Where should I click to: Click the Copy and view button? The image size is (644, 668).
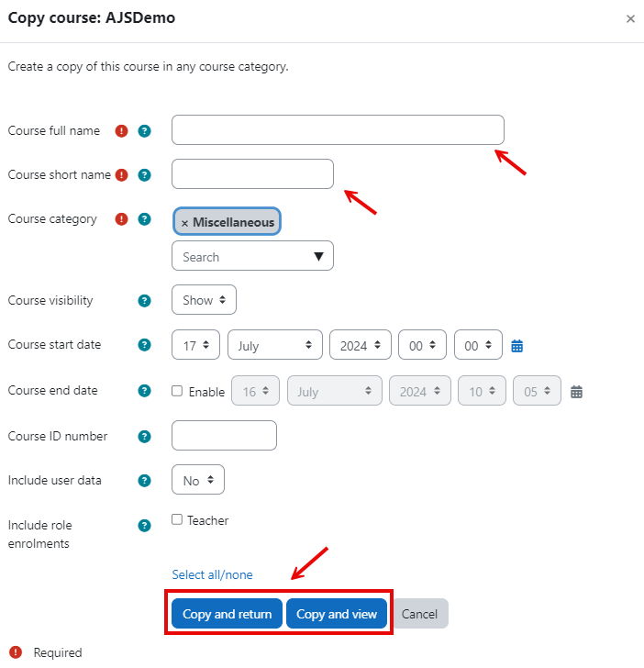point(337,614)
